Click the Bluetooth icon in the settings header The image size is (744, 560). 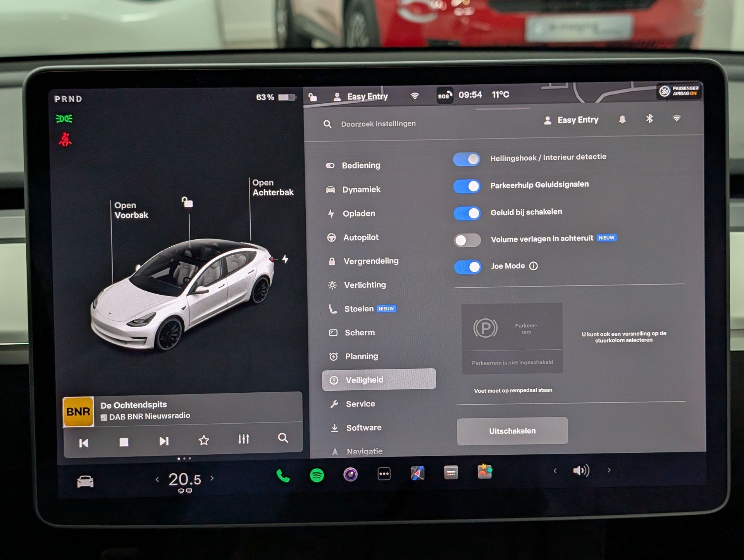[x=649, y=119]
